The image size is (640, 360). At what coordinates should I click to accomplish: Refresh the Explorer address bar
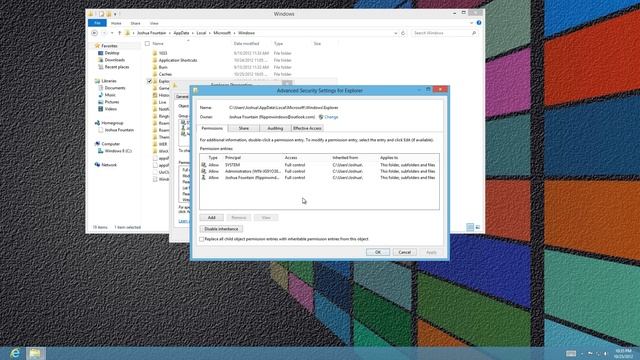[x=403, y=33]
